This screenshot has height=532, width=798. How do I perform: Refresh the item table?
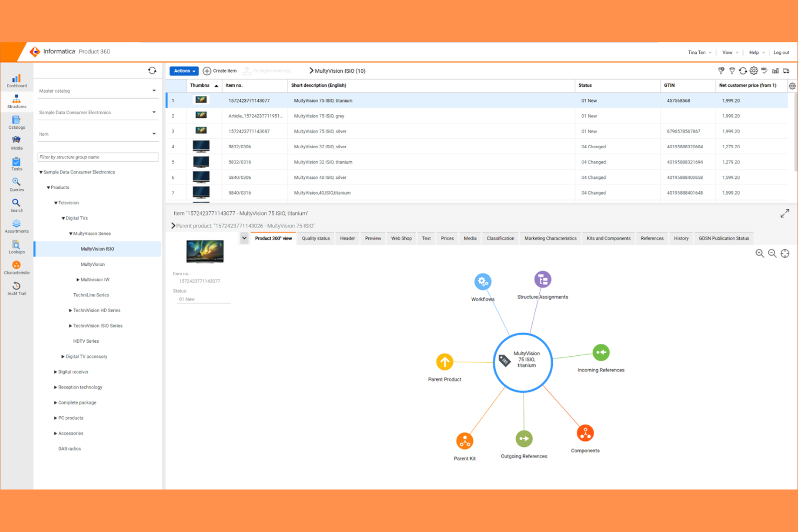pyautogui.click(x=743, y=71)
